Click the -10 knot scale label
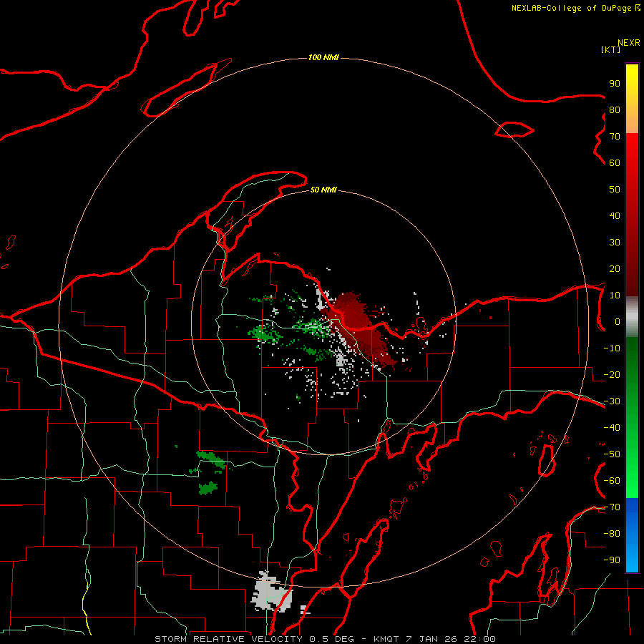This screenshot has width=644, height=644. click(x=612, y=348)
